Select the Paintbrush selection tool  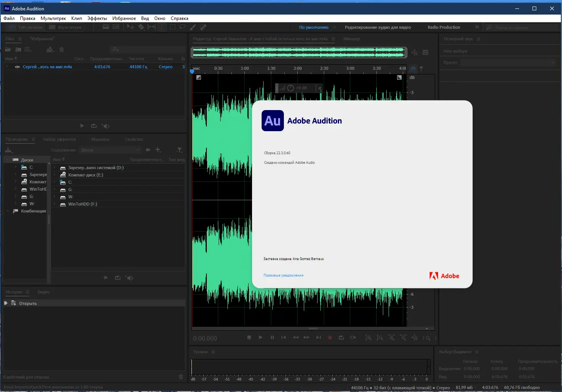tap(193, 27)
